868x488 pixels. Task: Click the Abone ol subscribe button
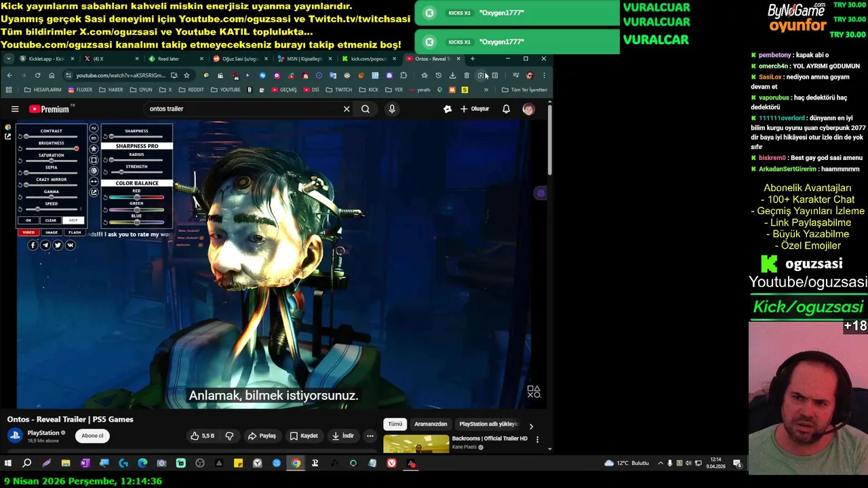point(92,436)
